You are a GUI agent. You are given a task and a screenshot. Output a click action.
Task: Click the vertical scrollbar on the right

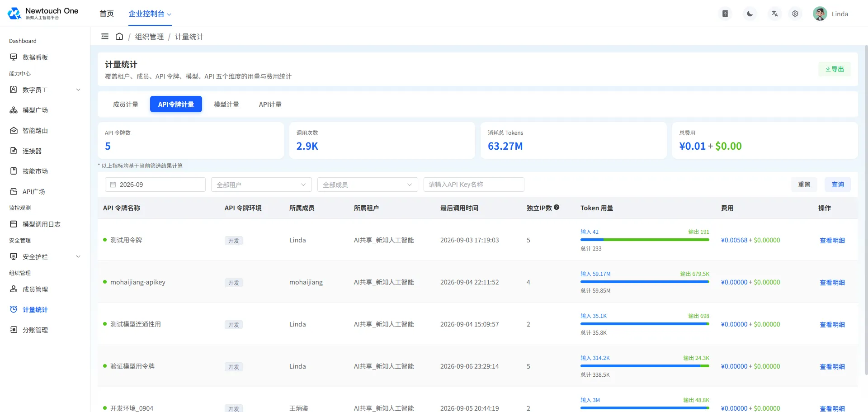[x=866, y=210]
